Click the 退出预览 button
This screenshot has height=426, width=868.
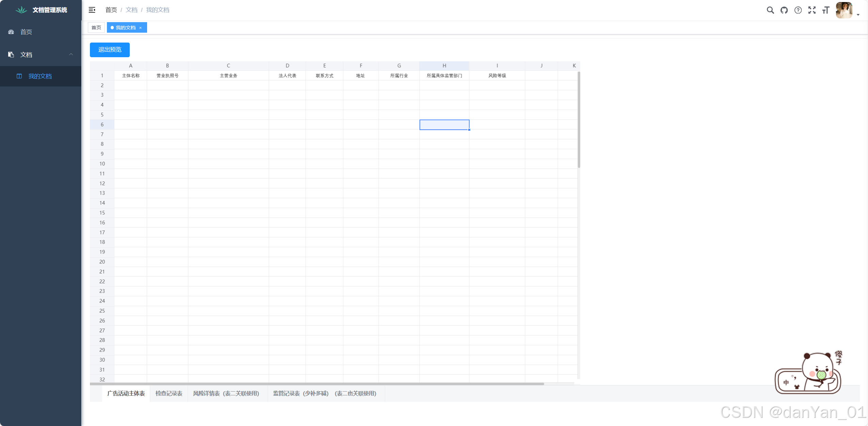click(x=110, y=50)
